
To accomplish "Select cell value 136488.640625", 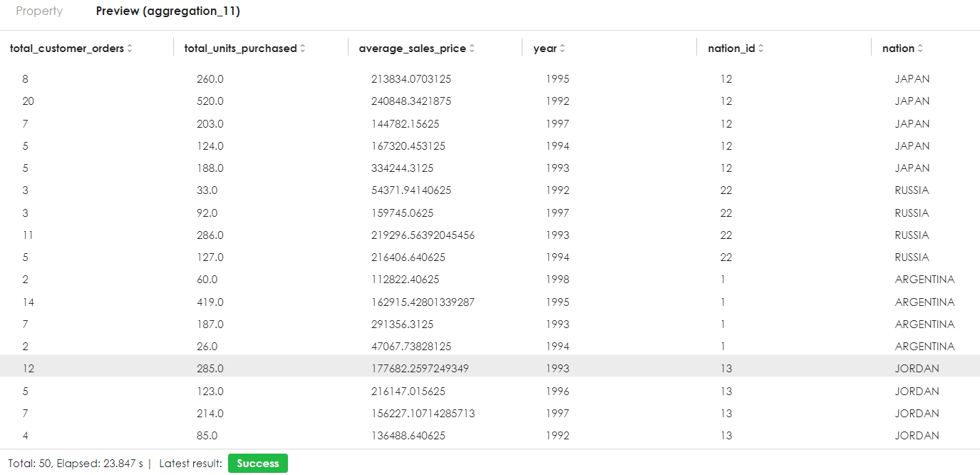I will point(408,436).
